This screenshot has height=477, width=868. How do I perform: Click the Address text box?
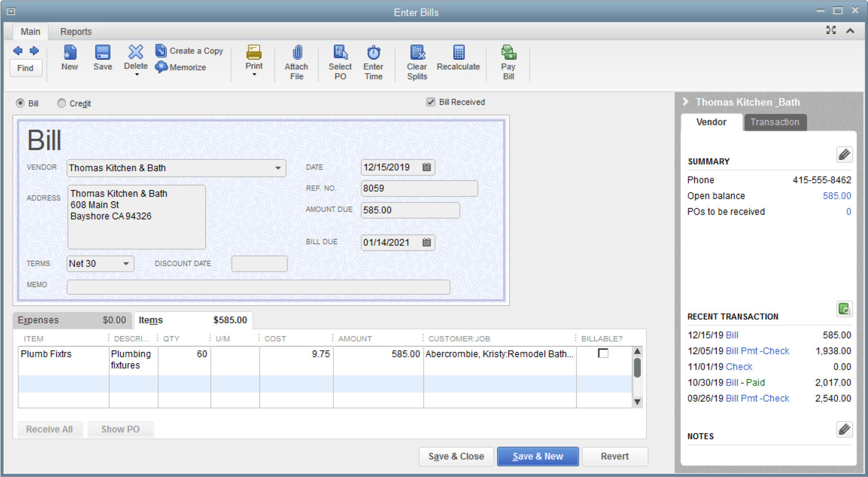point(136,217)
